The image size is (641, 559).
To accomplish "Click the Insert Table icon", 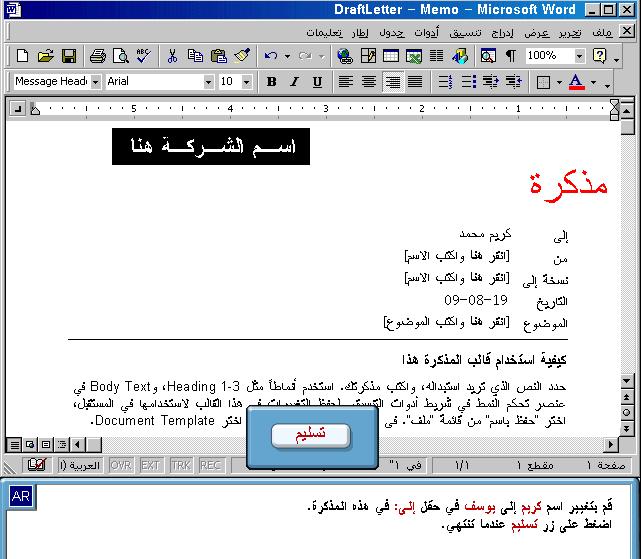I will coord(391,56).
